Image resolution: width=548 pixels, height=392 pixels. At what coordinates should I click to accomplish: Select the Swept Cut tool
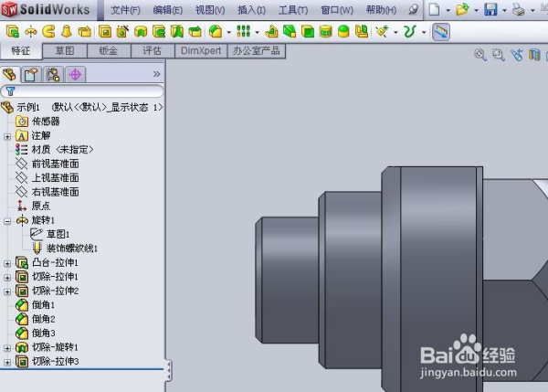[x=159, y=32]
